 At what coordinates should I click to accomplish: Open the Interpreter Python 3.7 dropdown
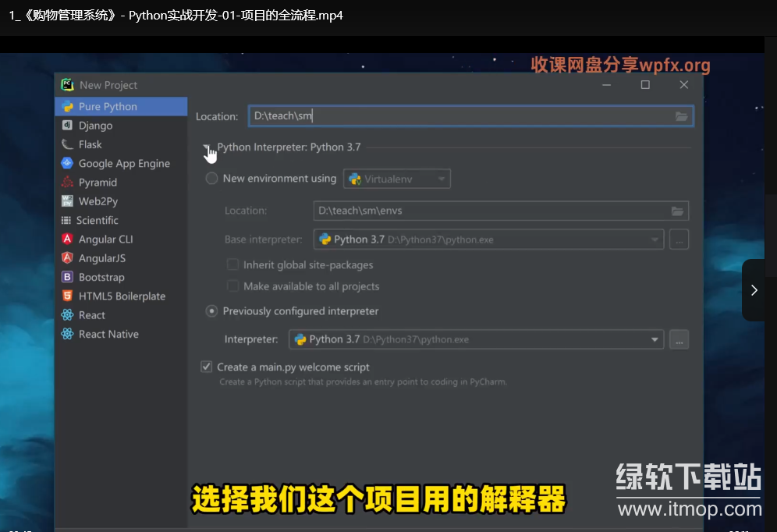pos(475,339)
